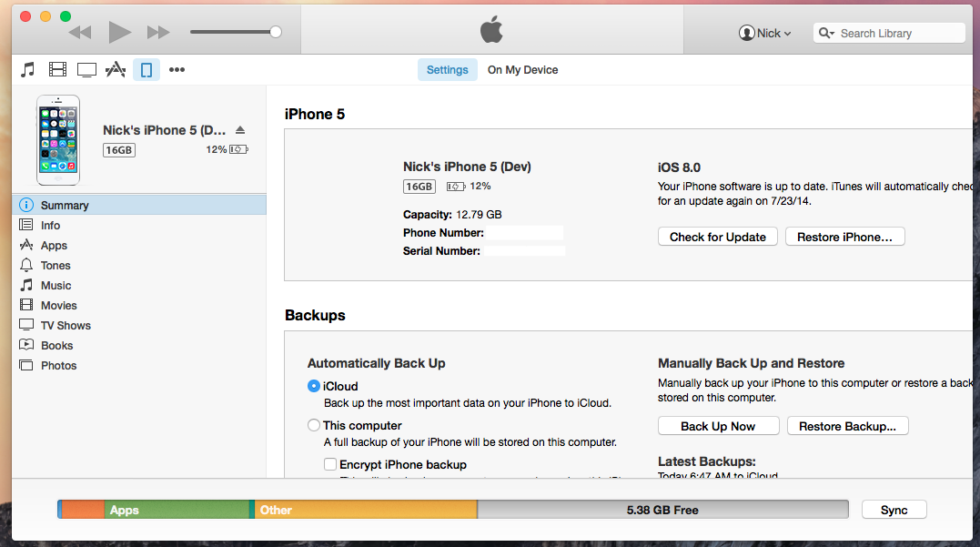Viewport: 980px width, 547px height.
Task: Click the 5.38 GB Free storage segment
Action: pos(663,510)
